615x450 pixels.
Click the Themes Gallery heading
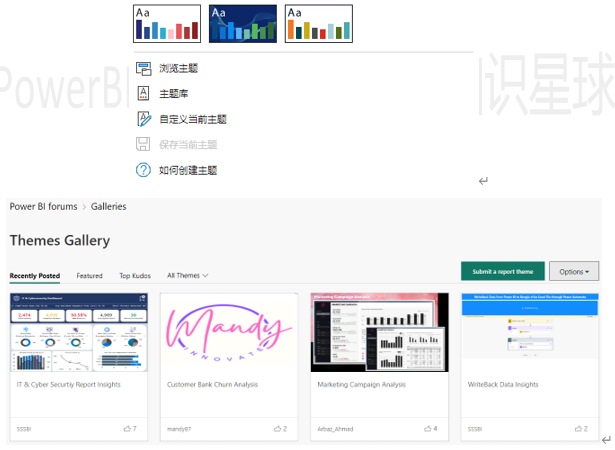60,240
